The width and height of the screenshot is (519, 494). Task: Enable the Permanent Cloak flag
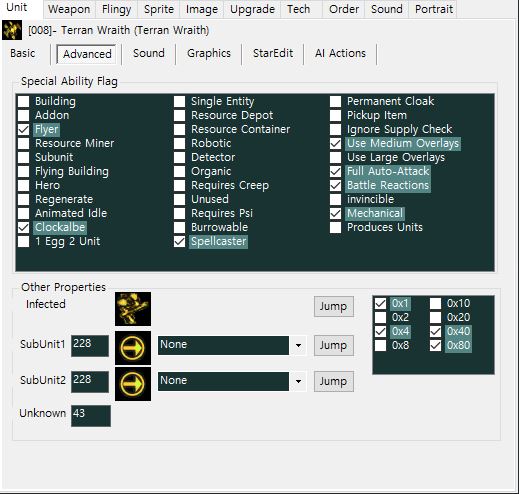coord(336,101)
